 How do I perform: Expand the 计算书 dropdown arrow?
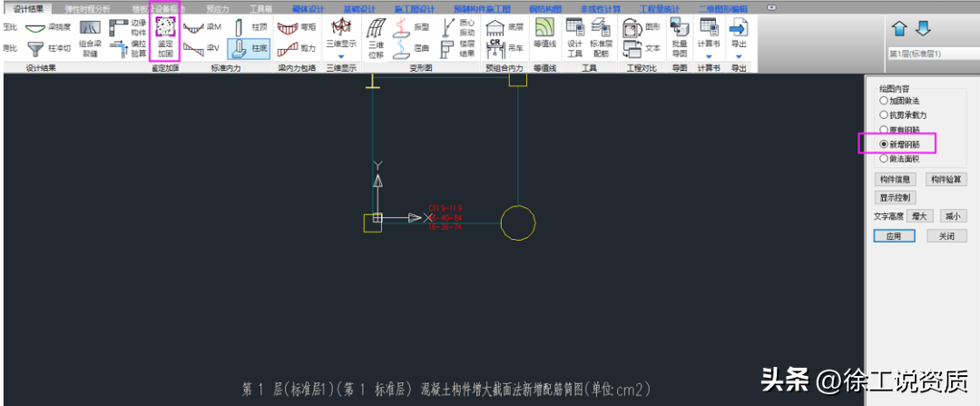click(x=709, y=56)
